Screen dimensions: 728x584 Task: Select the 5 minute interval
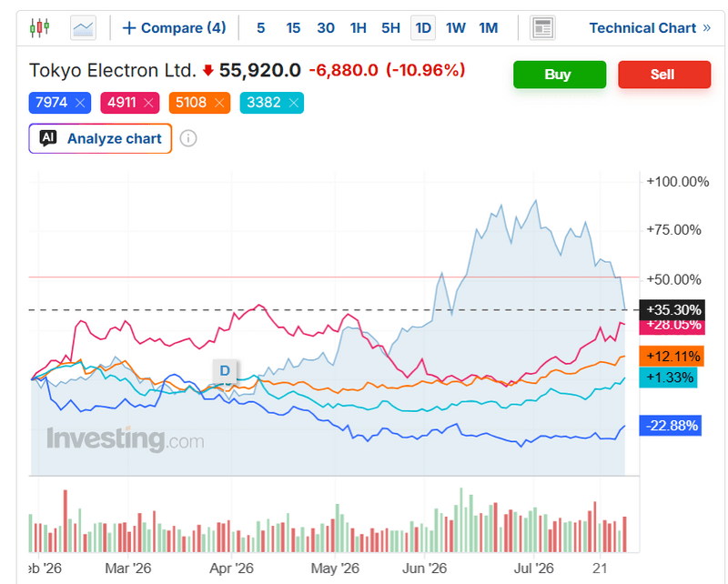[x=261, y=28]
